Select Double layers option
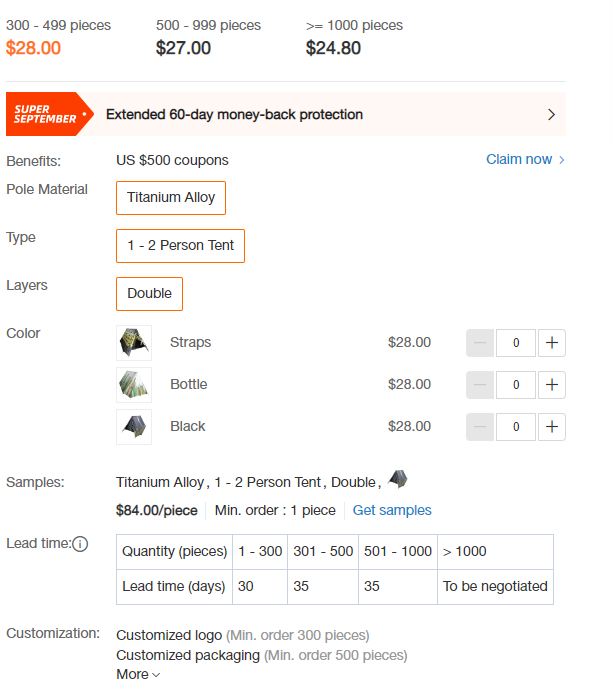Screen dimensions: 612x692 click(x=149, y=294)
